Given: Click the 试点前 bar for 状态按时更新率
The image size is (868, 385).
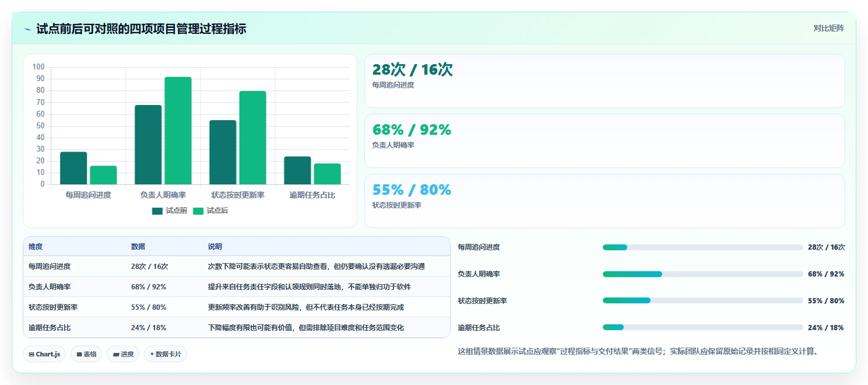Looking at the screenshot, I should pyautogui.click(x=223, y=152).
